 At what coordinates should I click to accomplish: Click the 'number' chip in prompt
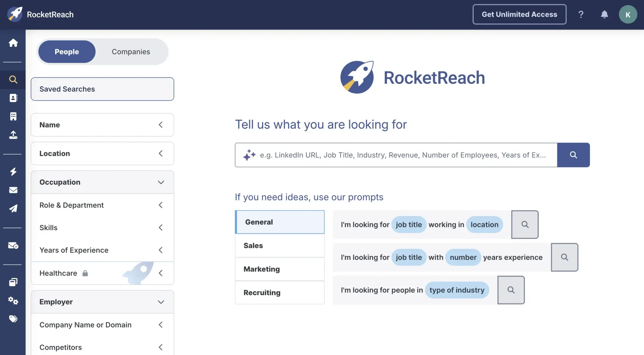pos(463,257)
